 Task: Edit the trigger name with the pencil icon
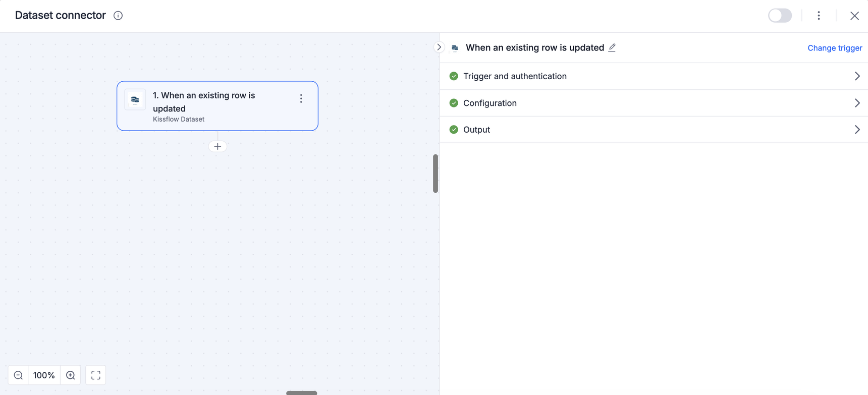tap(612, 47)
